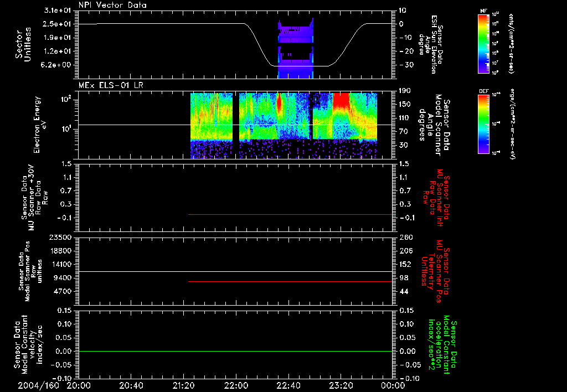Click the purple NPI sector data block

[296, 49]
